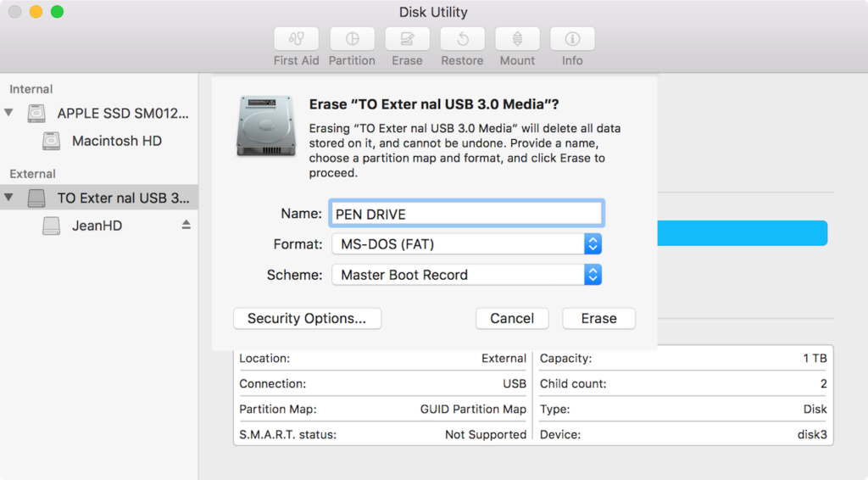Viewport: 868px width, 480px height.
Task: Click the Connection value USB
Action: 515,383
